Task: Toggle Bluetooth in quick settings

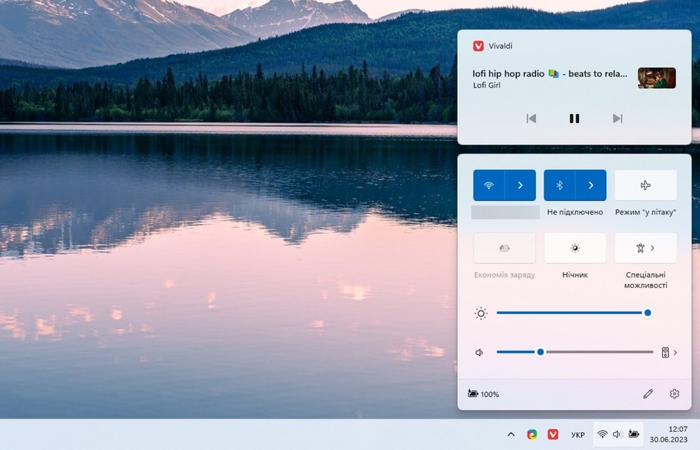Action: 559,185
